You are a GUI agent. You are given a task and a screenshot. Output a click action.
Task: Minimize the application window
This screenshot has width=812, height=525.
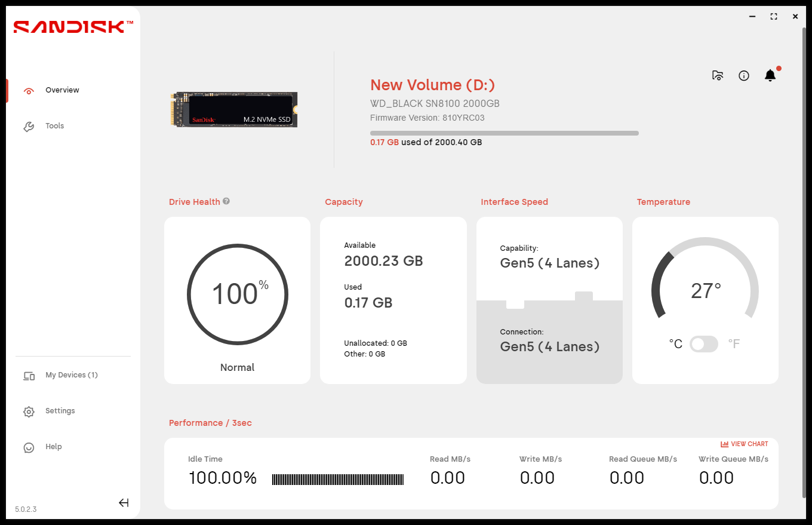752,17
